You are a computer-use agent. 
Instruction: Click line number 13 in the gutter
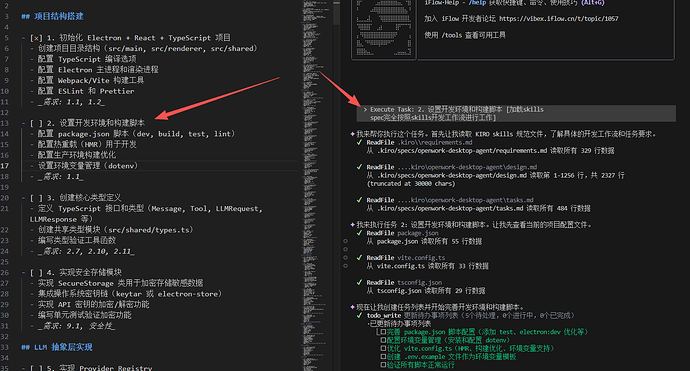pyautogui.click(x=4, y=123)
